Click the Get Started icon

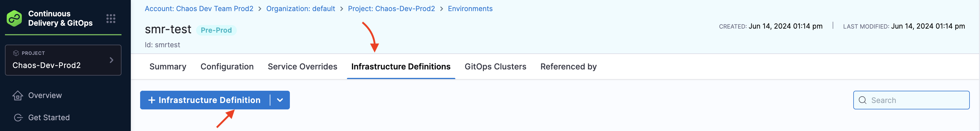(x=18, y=118)
